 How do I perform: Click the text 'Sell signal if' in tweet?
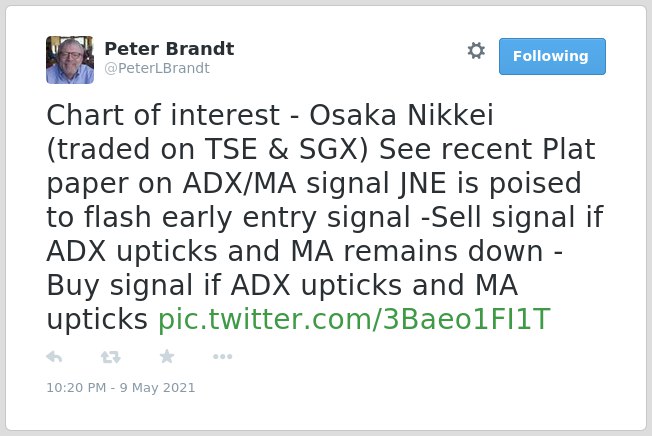517,217
